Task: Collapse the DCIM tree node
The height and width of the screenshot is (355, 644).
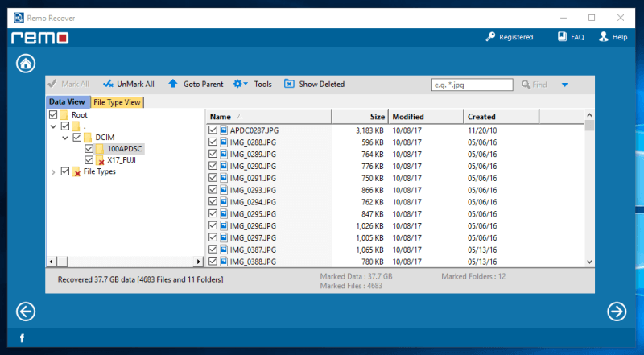Action: [65, 138]
